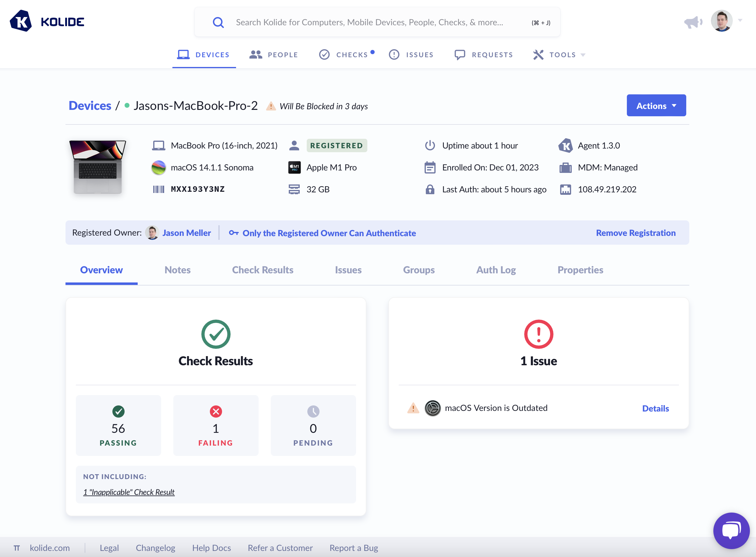This screenshot has width=756, height=557.
Task: Switch to the Check Results tab
Action: 263,270
